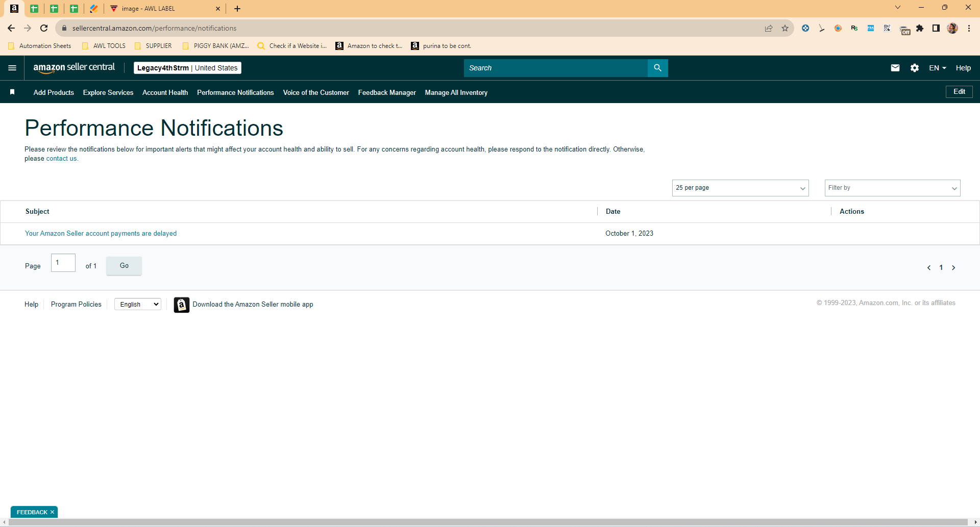This screenshot has height=527, width=980.
Task: Click the Seller Central search field
Action: [x=556, y=68]
